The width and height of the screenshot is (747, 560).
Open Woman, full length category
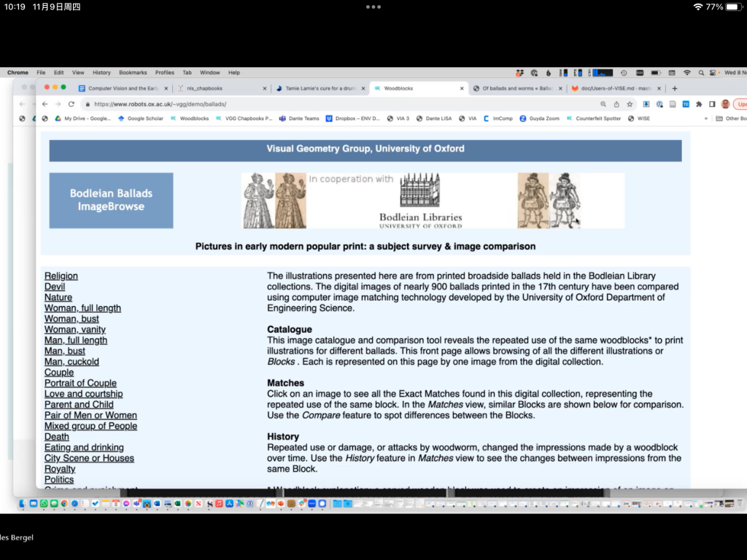pyautogui.click(x=82, y=308)
